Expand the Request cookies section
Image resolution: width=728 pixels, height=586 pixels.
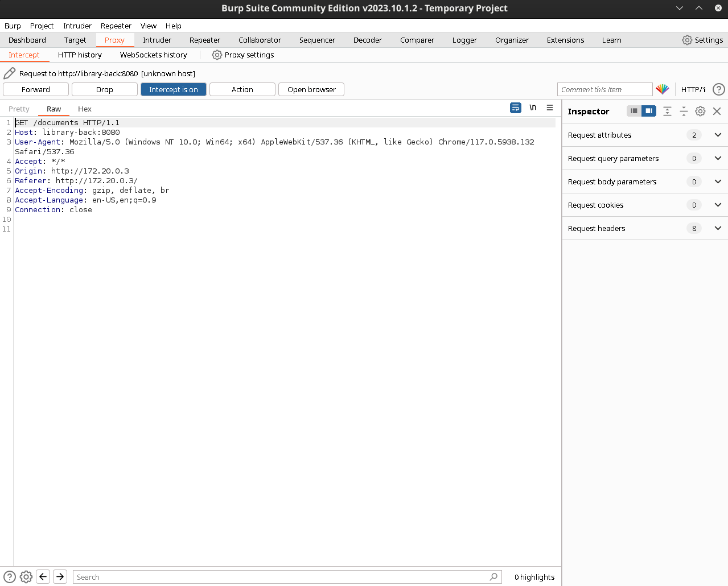[717, 205]
